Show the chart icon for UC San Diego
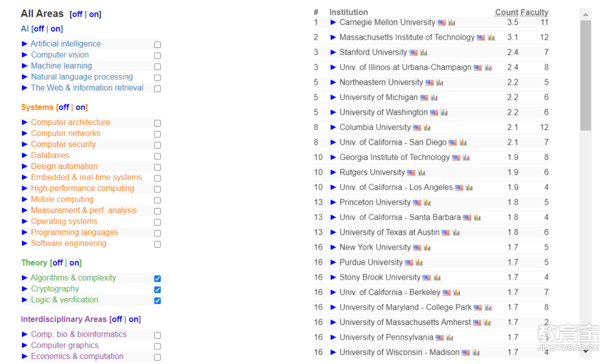 (x=463, y=142)
